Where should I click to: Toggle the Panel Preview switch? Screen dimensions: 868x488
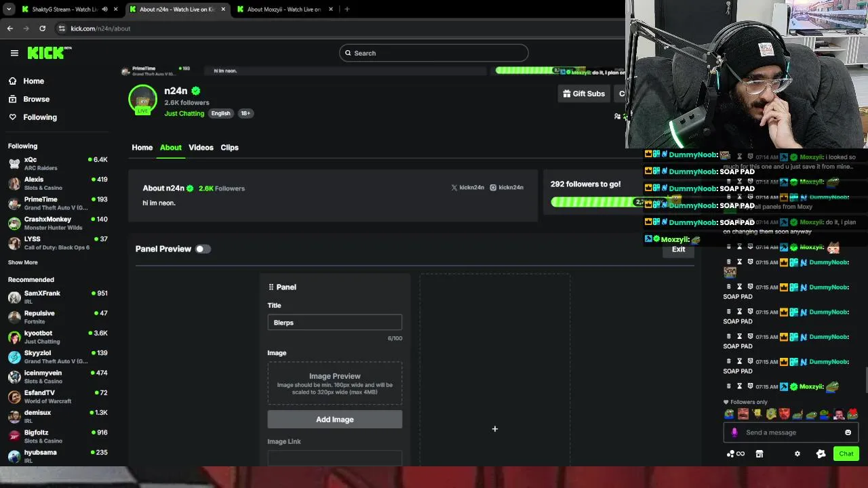point(203,249)
